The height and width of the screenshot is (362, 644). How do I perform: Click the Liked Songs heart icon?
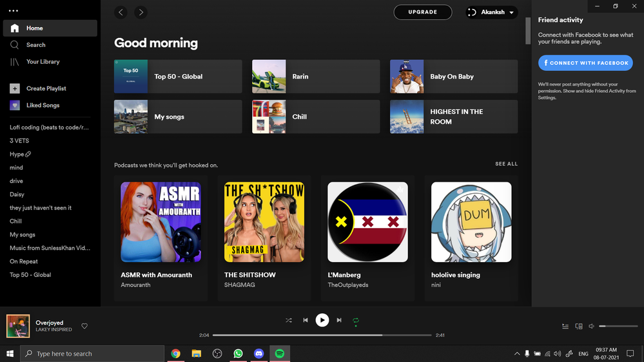(15, 105)
